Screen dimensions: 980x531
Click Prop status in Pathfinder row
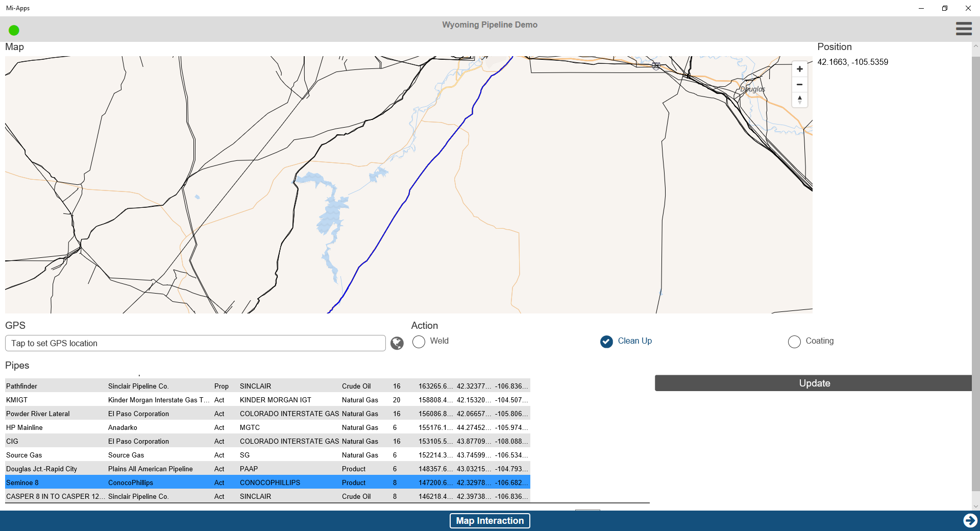tap(222, 386)
